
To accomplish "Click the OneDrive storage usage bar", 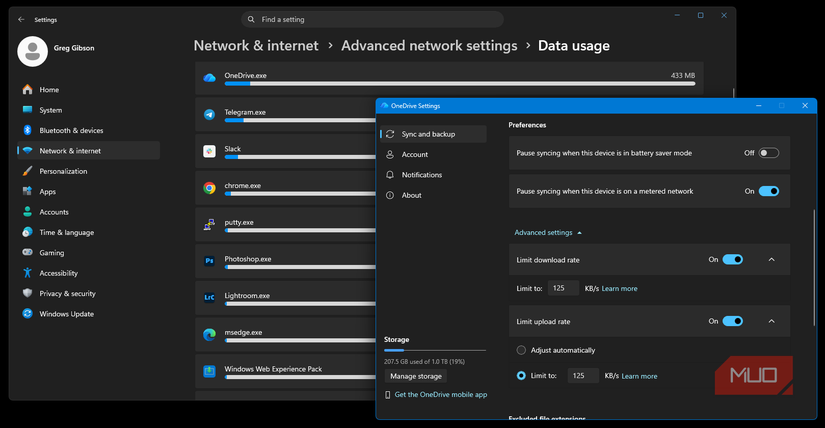I will [435, 351].
